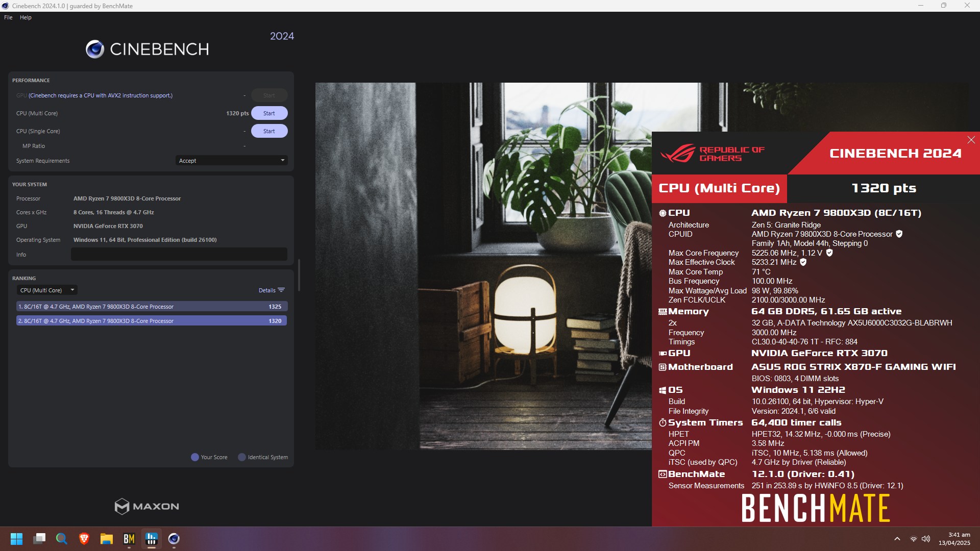Open taskbar Search

click(x=62, y=539)
